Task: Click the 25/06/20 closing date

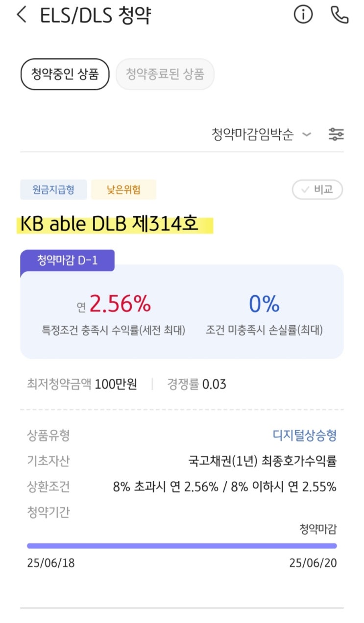Action: (x=313, y=563)
